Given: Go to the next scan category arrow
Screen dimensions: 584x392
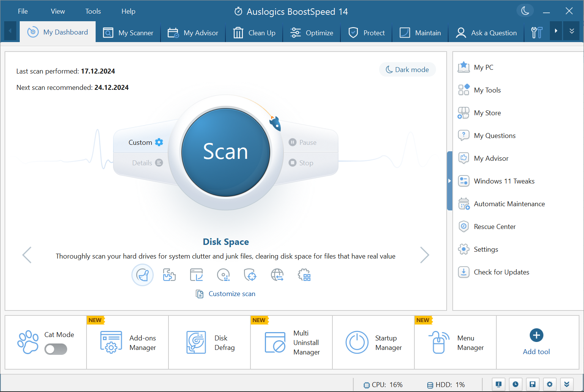Looking at the screenshot, I should point(424,255).
